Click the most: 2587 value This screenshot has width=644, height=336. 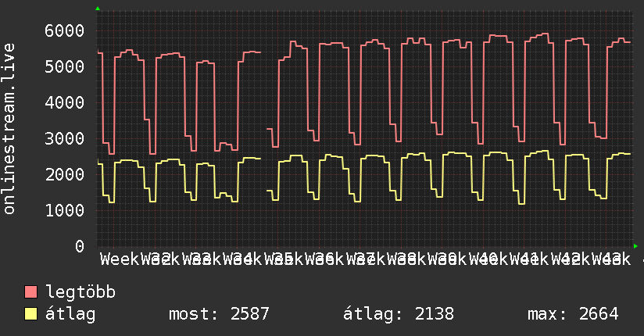(x=219, y=314)
